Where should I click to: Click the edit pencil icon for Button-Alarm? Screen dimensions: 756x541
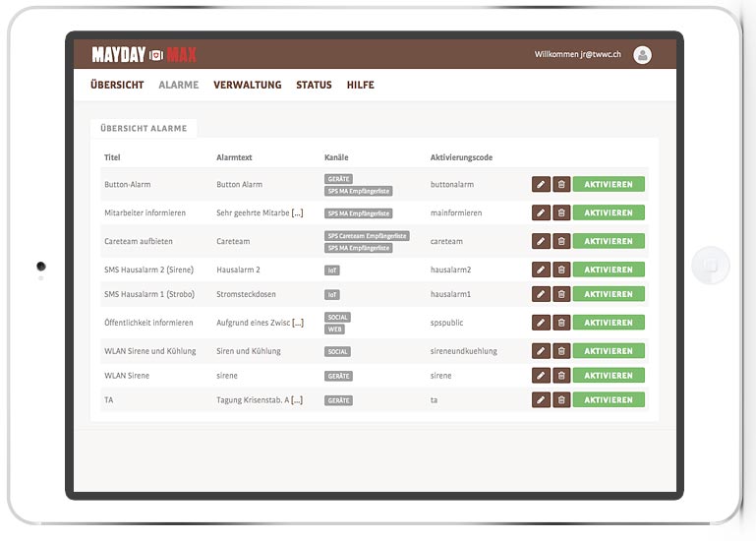[541, 184]
